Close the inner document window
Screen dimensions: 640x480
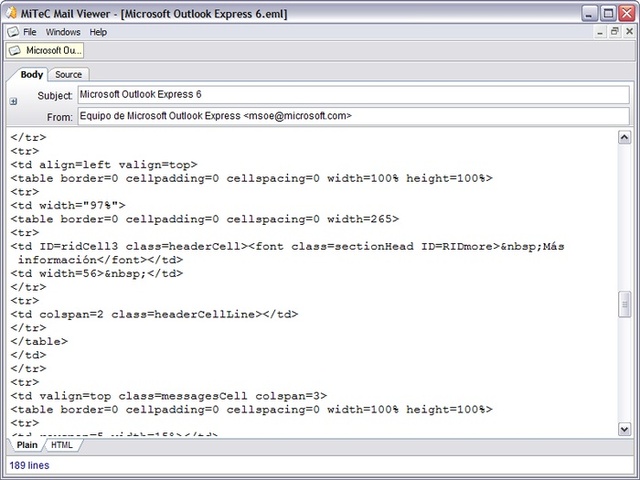point(629,32)
